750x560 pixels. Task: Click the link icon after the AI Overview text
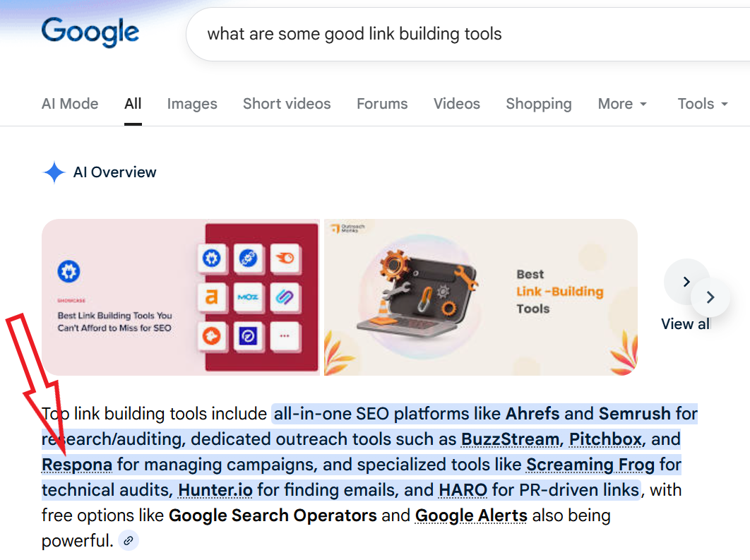tap(128, 540)
